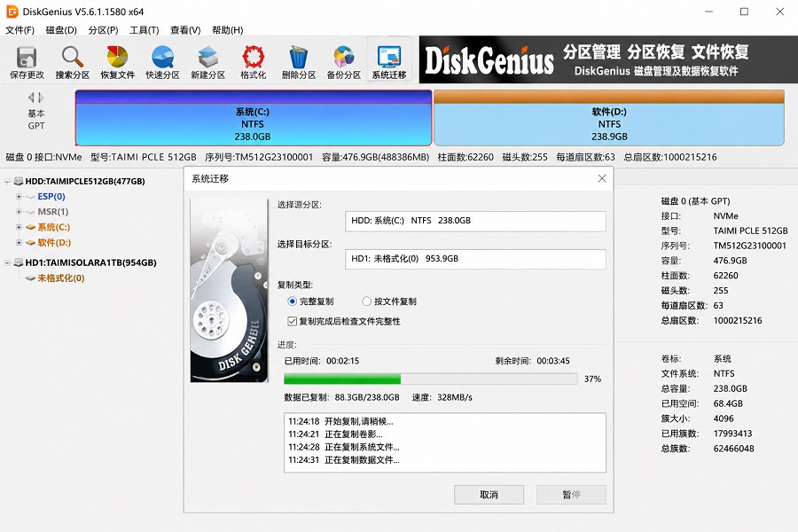Image resolution: width=798 pixels, height=532 pixels.
Task: Expand the 软件(D:) tree node
Action: [19, 243]
